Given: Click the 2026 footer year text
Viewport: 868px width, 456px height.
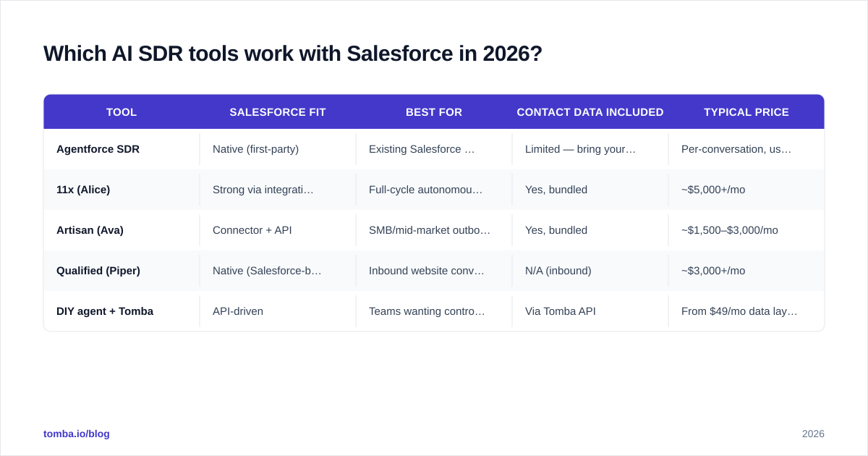Looking at the screenshot, I should coord(813,434).
